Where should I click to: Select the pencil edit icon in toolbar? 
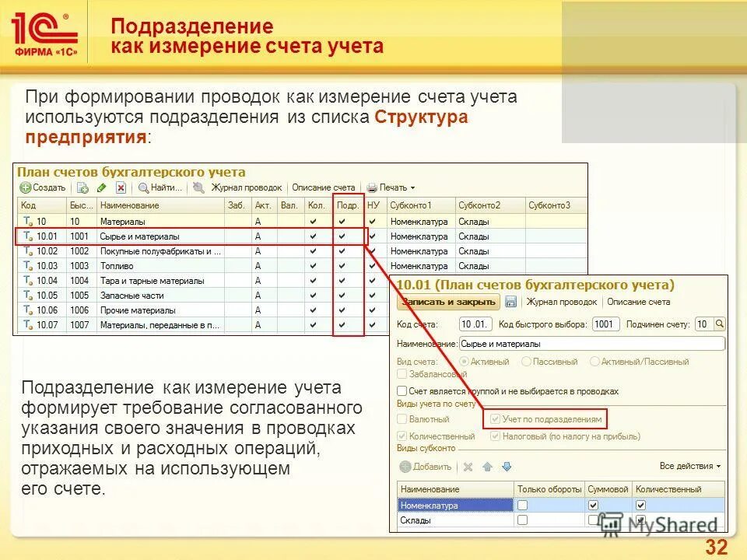[103, 189]
